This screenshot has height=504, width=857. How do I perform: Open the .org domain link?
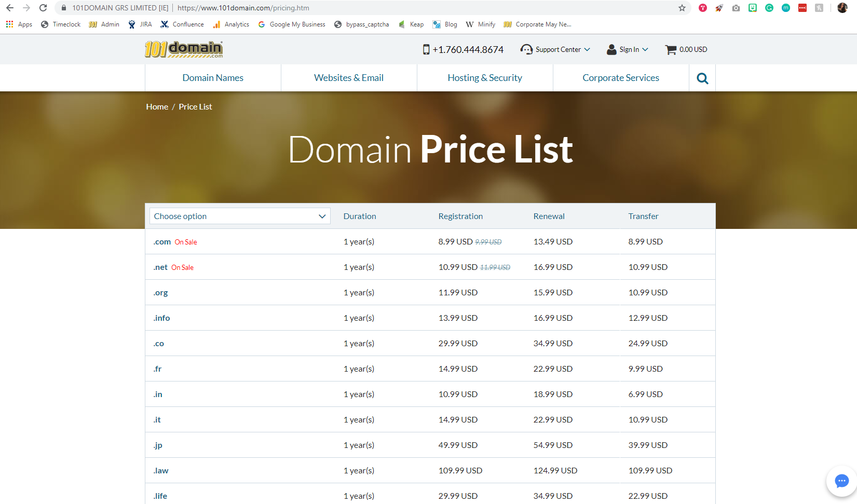pyautogui.click(x=160, y=293)
